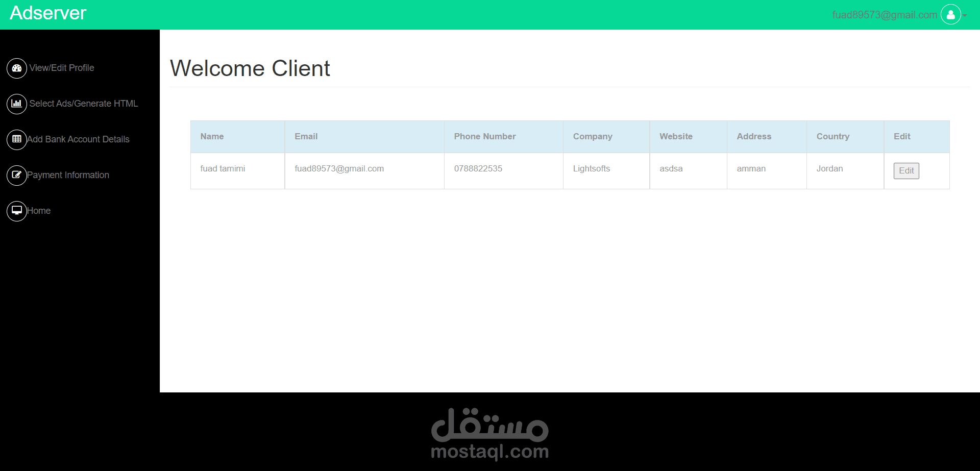
Task: Select the 'Lightsofts' company cell
Action: point(606,171)
